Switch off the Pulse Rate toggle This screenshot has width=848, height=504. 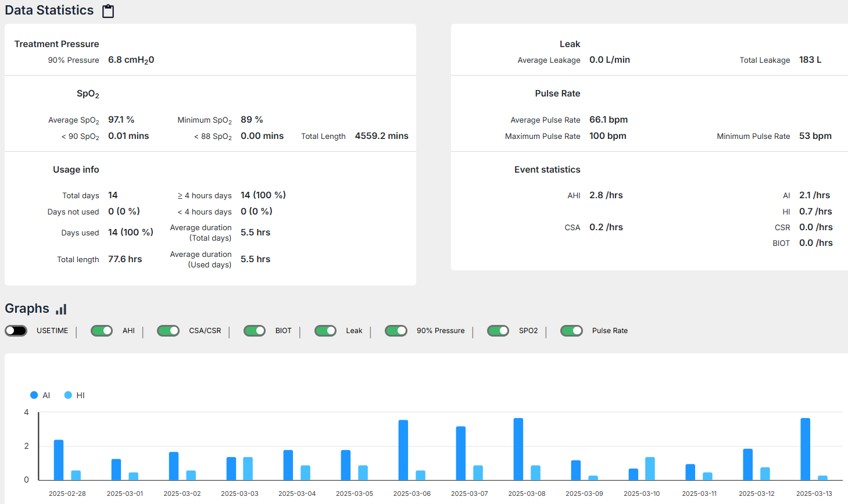point(571,331)
